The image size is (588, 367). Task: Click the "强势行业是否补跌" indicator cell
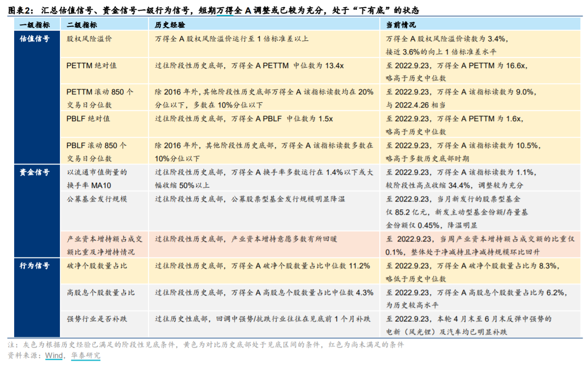point(96,319)
